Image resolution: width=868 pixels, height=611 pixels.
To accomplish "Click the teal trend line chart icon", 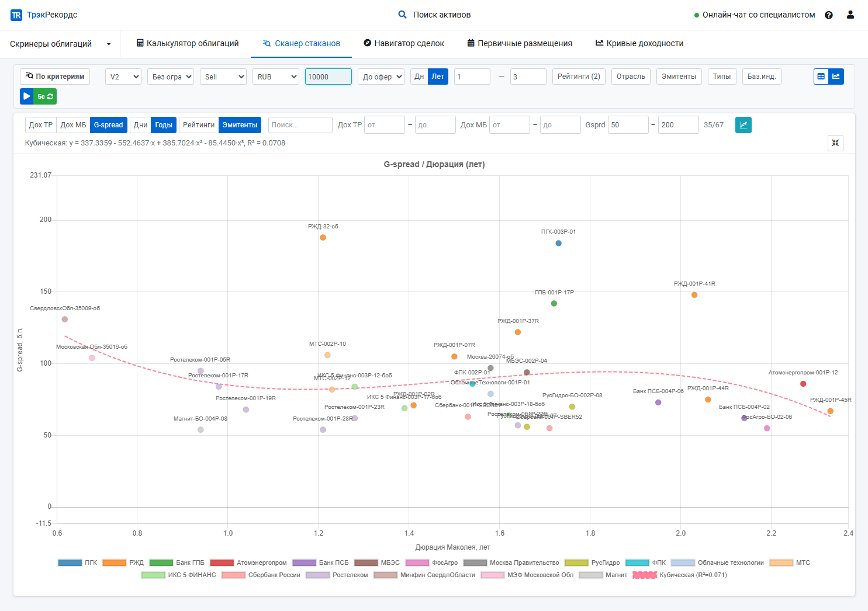I will pyautogui.click(x=743, y=125).
